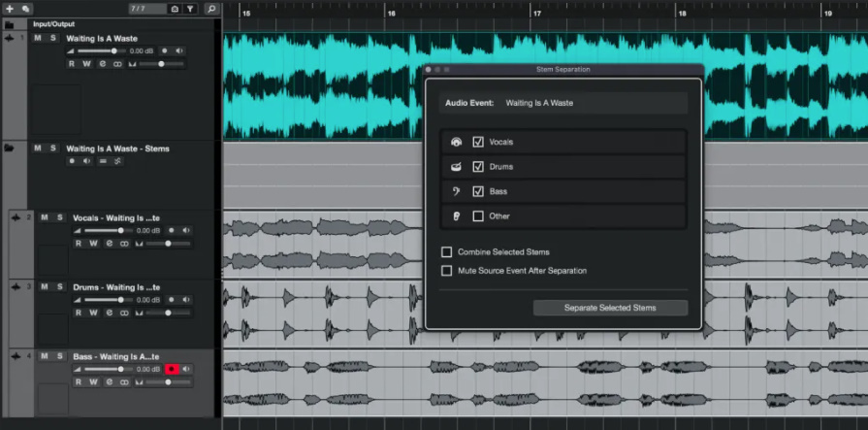This screenshot has height=430, width=868.
Task: Click Separate Selected Stems button
Action: click(x=610, y=308)
